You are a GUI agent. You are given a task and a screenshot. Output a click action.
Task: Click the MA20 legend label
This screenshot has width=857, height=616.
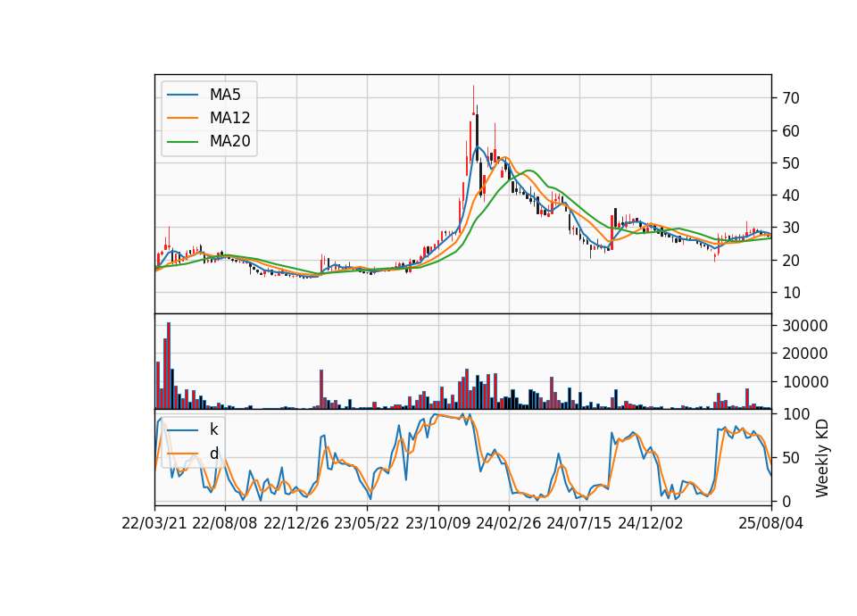click(229, 141)
